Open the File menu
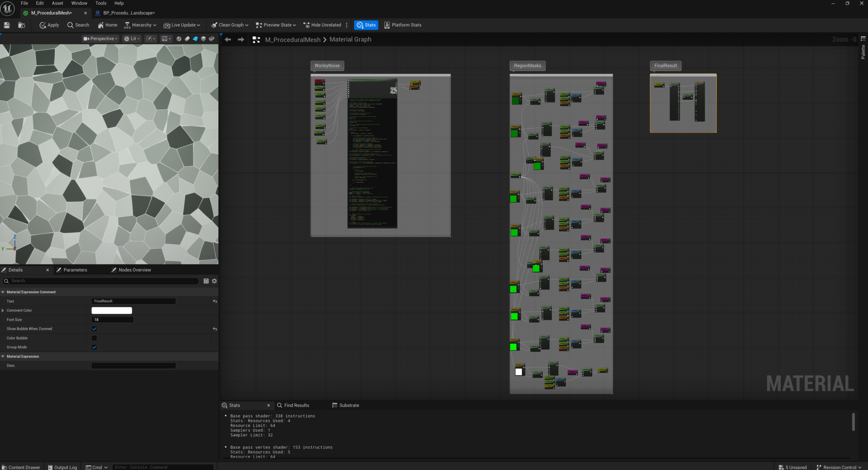Viewport: 868px width, 470px height. pyautogui.click(x=25, y=3)
